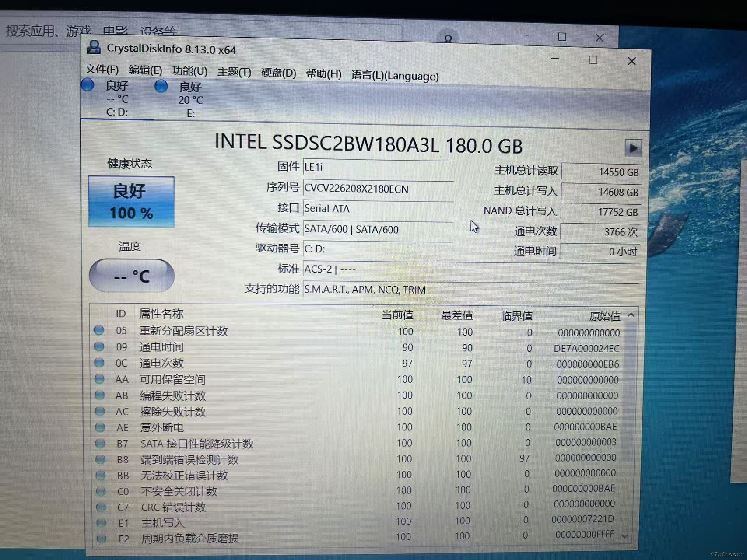Click the 传输模式 field SATA/600 | SATA/600
Image resolution: width=747 pixels, height=560 pixels.
point(378,229)
